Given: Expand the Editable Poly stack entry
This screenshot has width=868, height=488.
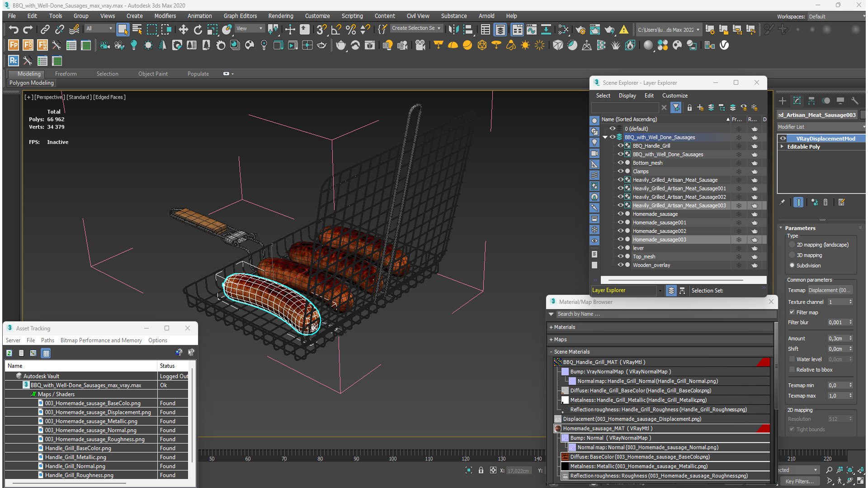Looking at the screenshot, I should tap(782, 147).
